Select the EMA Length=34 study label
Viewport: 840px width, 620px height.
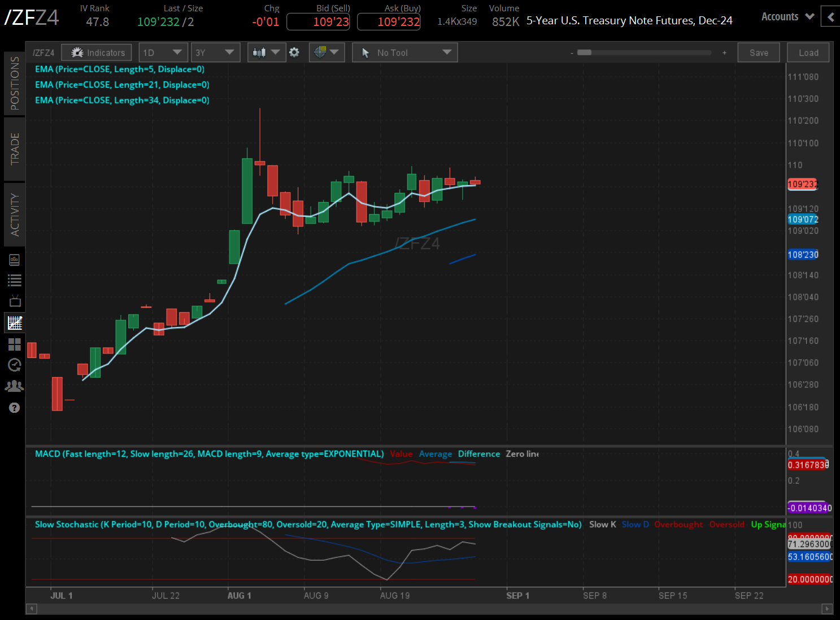(x=122, y=100)
